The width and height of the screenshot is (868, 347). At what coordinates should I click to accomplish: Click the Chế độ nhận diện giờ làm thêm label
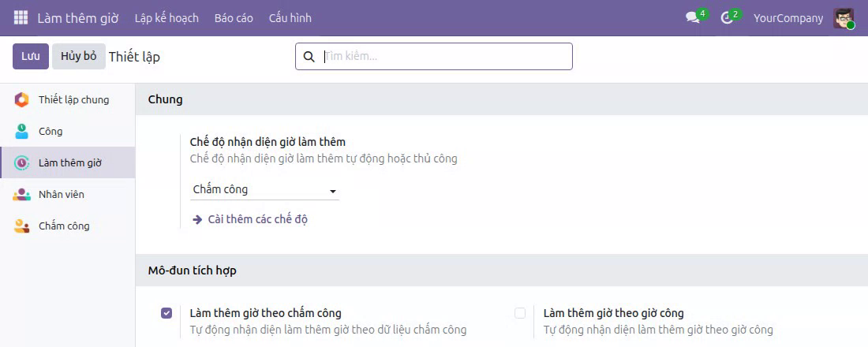[268, 142]
